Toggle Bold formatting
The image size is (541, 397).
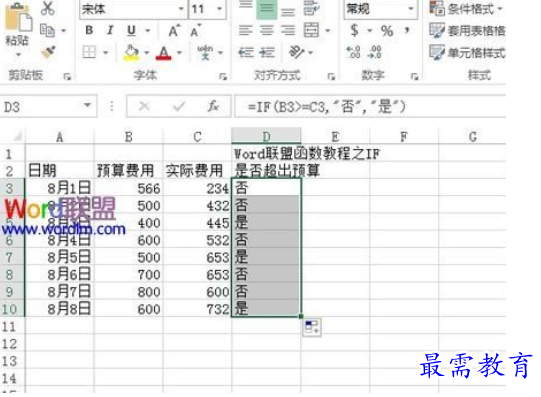pos(89,30)
